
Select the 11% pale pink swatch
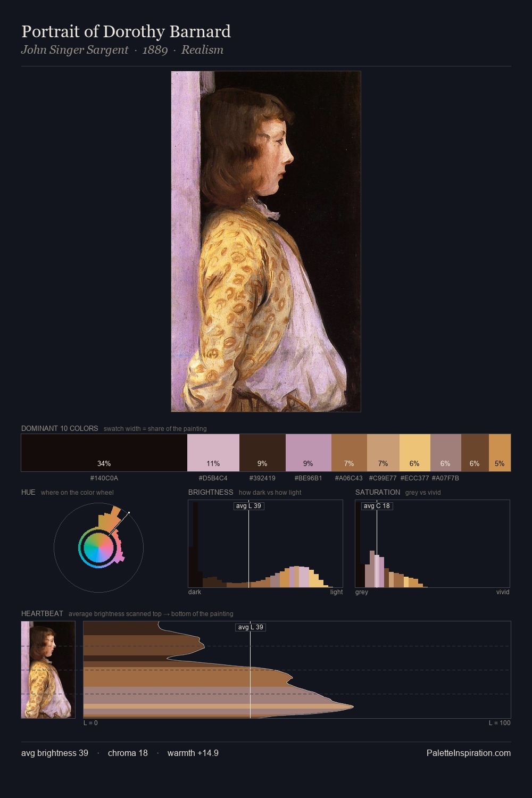point(213,453)
